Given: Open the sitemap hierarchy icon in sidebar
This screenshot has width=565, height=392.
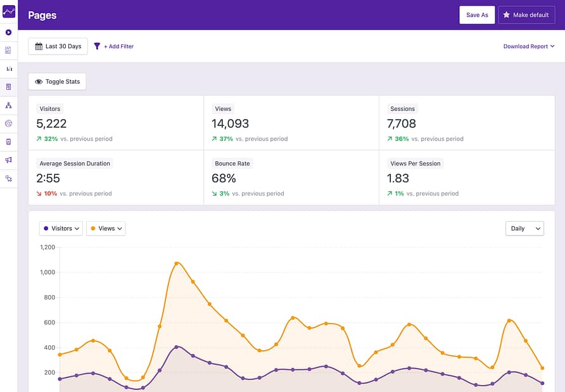Looking at the screenshot, I should [x=9, y=105].
